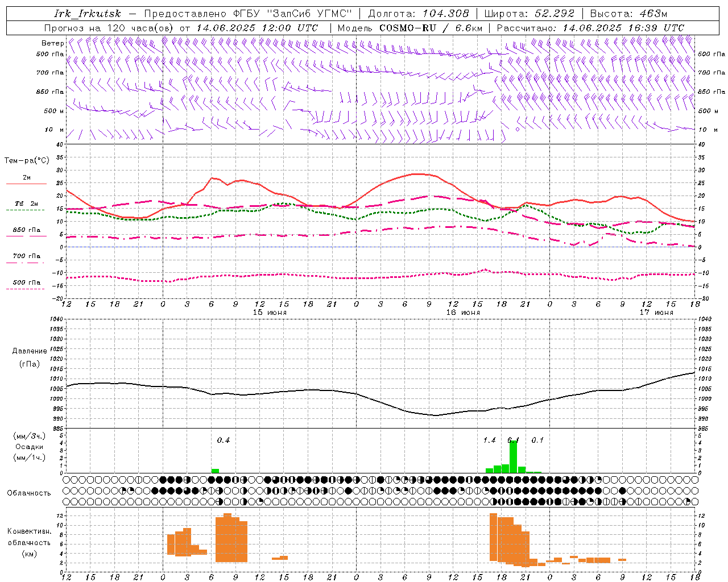The height and width of the screenshot is (582, 728).
Task: Click the Тем-ра(°C) axis label
Action: point(27,161)
